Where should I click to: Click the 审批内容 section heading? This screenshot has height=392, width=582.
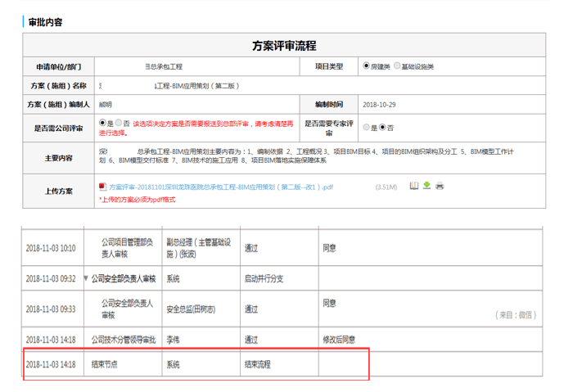(x=45, y=22)
